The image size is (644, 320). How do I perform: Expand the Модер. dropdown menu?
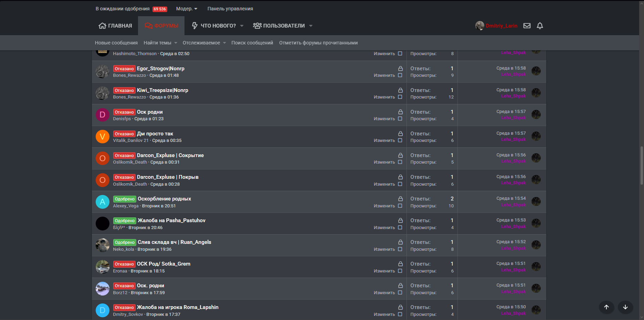(187, 9)
